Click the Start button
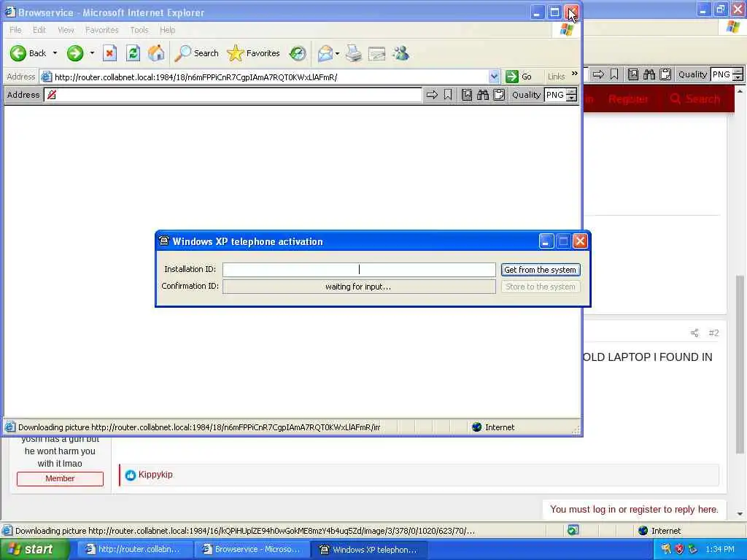The image size is (747, 560). [34, 550]
